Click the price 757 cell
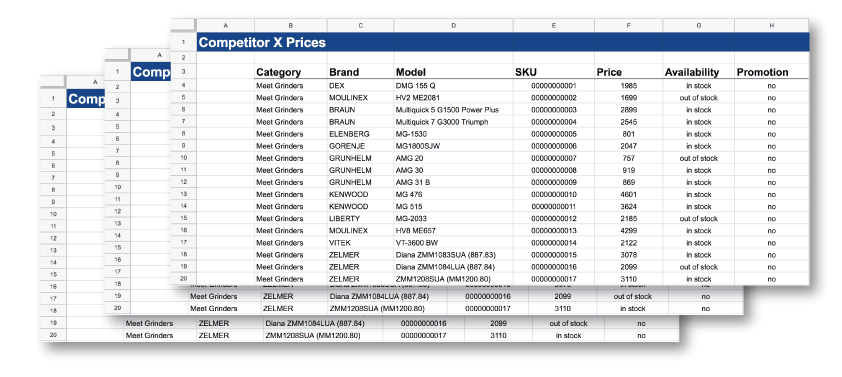The height and width of the screenshot is (377, 842). coord(628,158)
